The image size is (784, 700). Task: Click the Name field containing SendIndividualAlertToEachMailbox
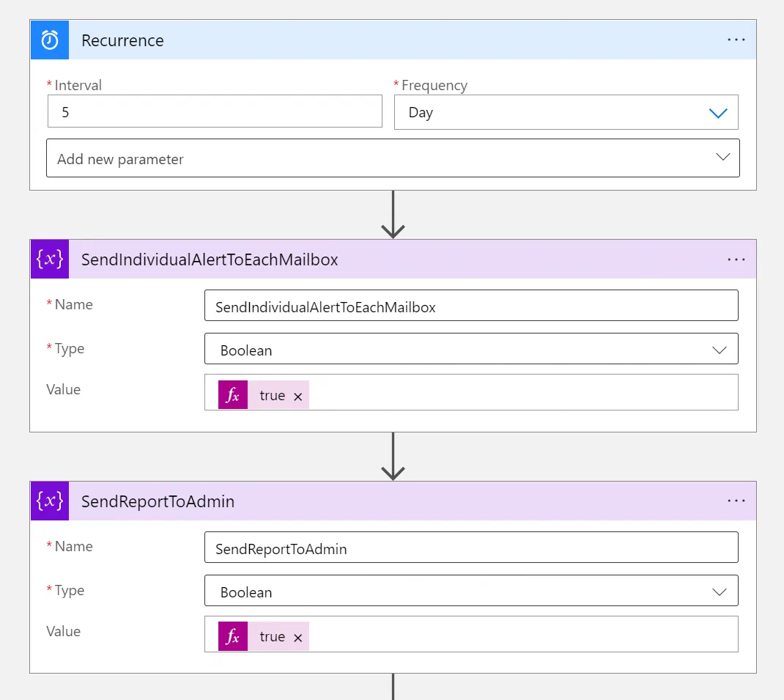(471, 305)
